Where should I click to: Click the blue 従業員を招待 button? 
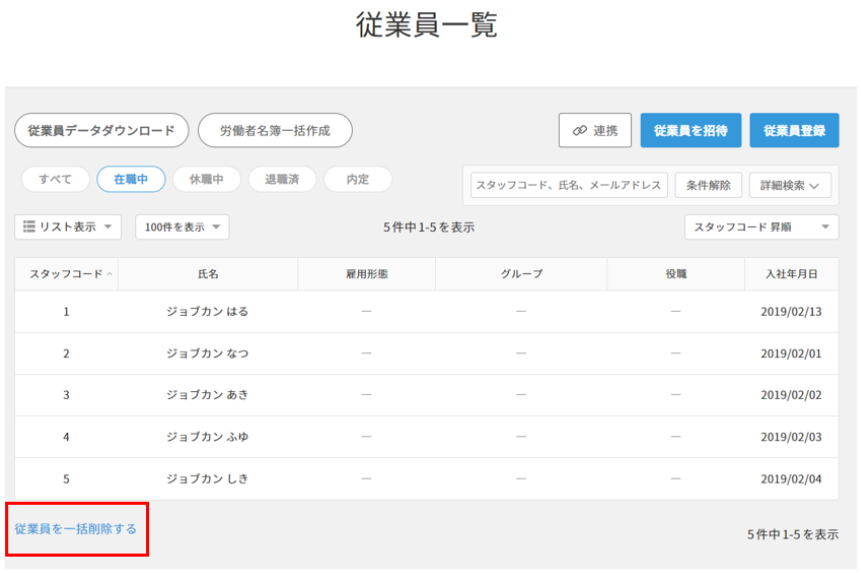(x=690, y=130)
